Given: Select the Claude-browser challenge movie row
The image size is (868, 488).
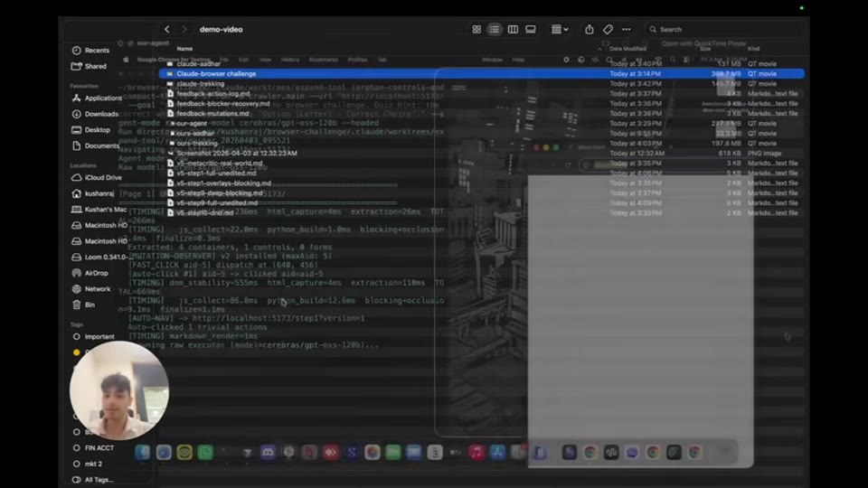Looking at the screenshot, I should [x=482, y=73].
